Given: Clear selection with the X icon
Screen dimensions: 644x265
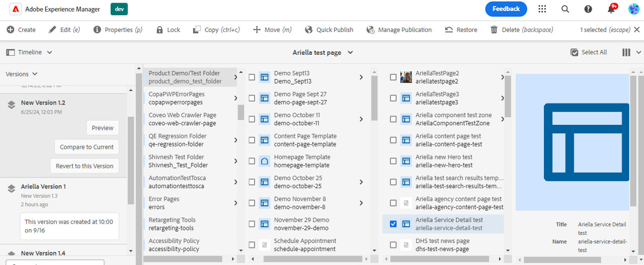Looking at the screenshot, I should point(636,30).
